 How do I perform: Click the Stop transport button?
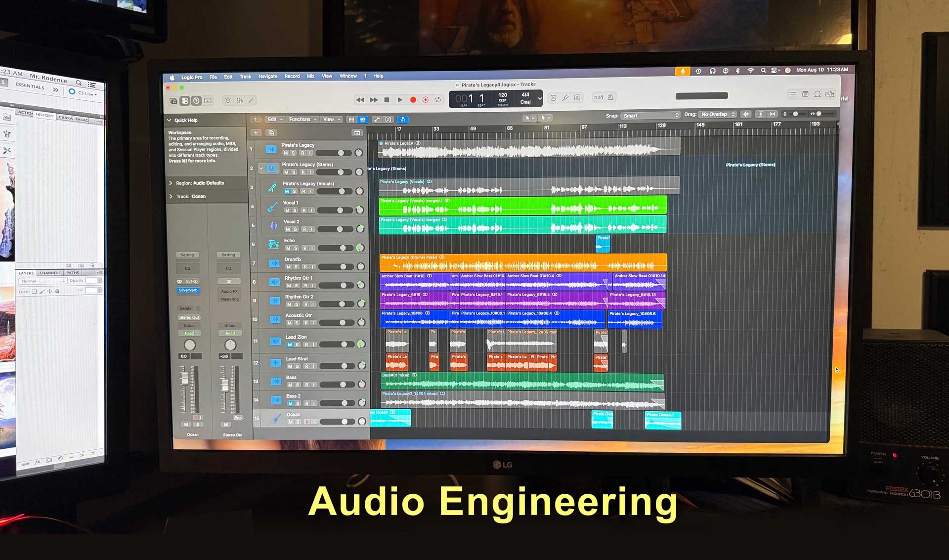[387, 100]
